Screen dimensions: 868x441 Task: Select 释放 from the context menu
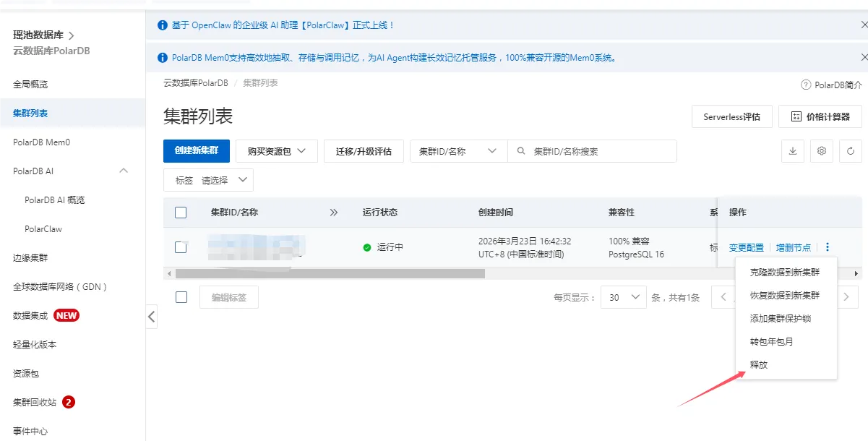tap(759, 364)
